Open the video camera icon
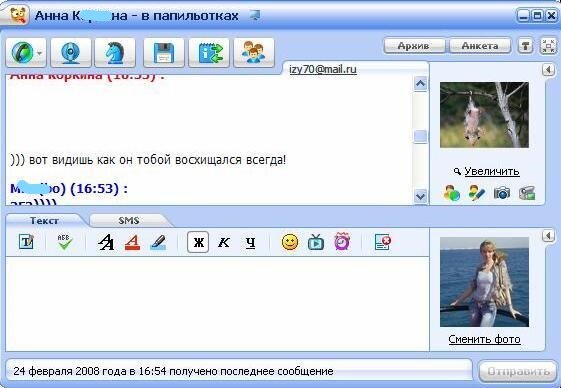561x388 pixels. [x=527, y=193]
